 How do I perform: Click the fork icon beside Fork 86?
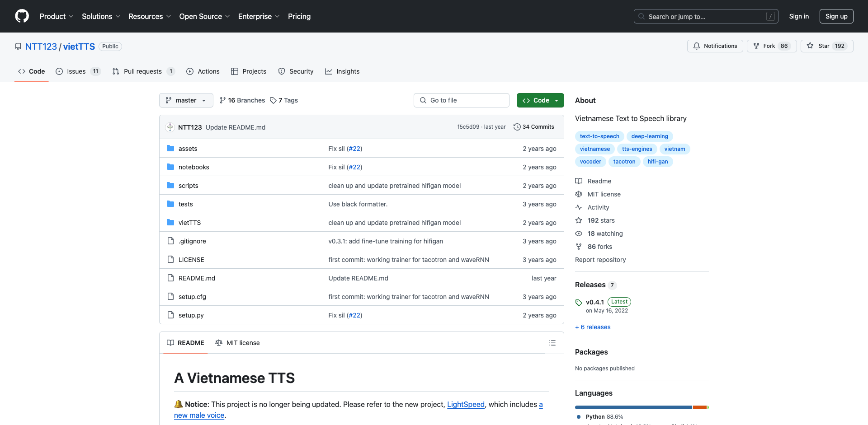pos(756,46)
